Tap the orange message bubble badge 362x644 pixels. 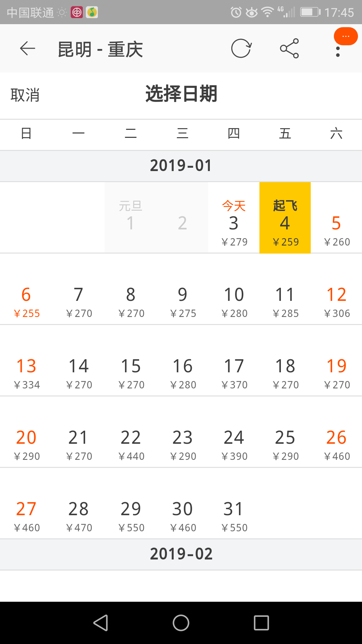pos(346,36)
